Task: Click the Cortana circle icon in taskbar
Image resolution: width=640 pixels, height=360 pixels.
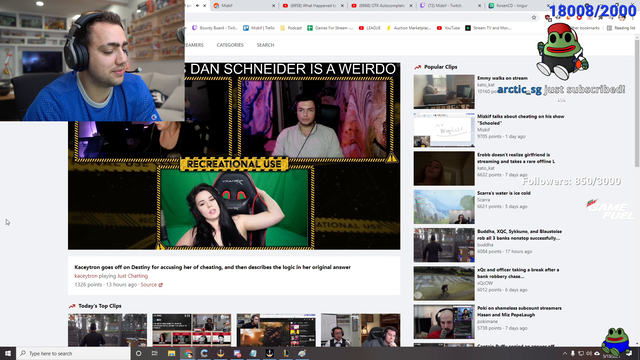Action: tap(138, 353)
